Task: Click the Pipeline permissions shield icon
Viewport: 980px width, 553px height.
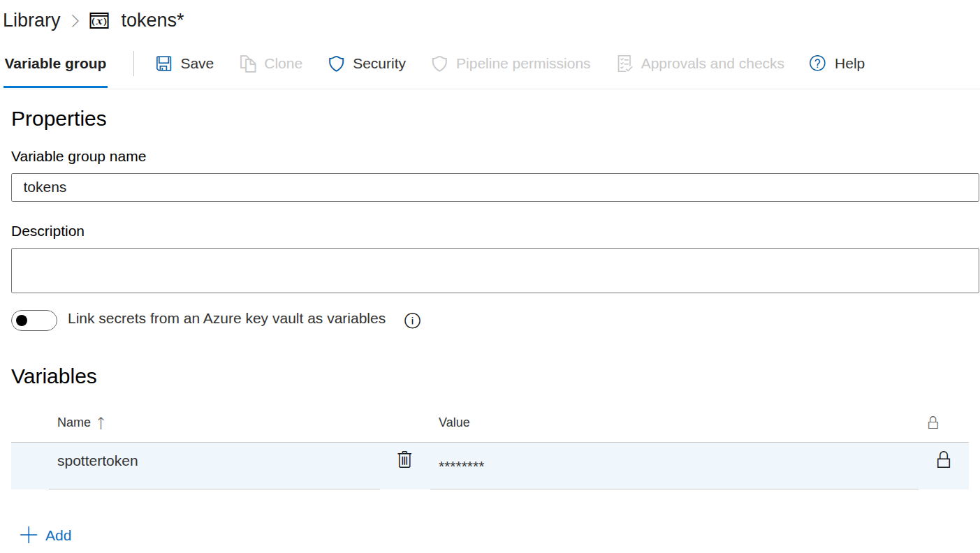Action: tap(439, 64)
